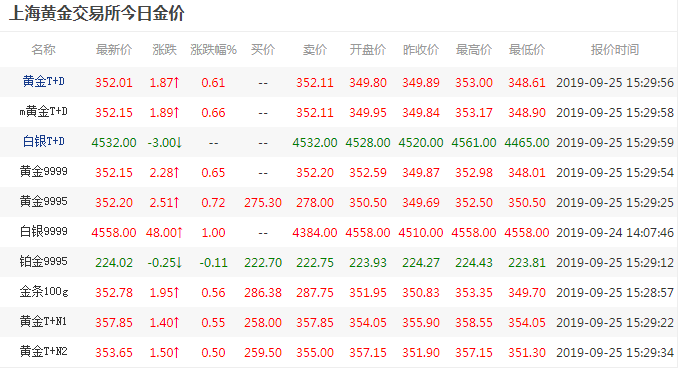696x372 pixels.
Task: Click the m黄金T+D row name
Action: (x=44, y=111)
